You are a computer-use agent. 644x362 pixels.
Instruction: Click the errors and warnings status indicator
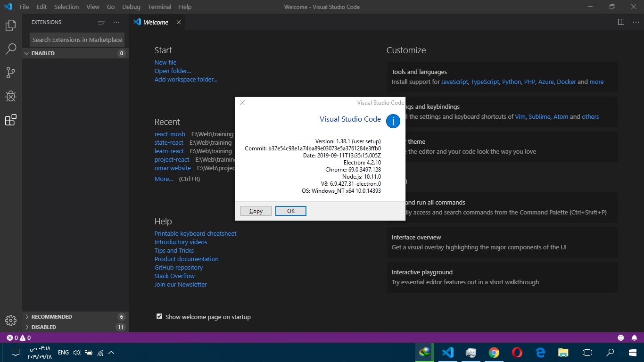[x=19, y=338]
